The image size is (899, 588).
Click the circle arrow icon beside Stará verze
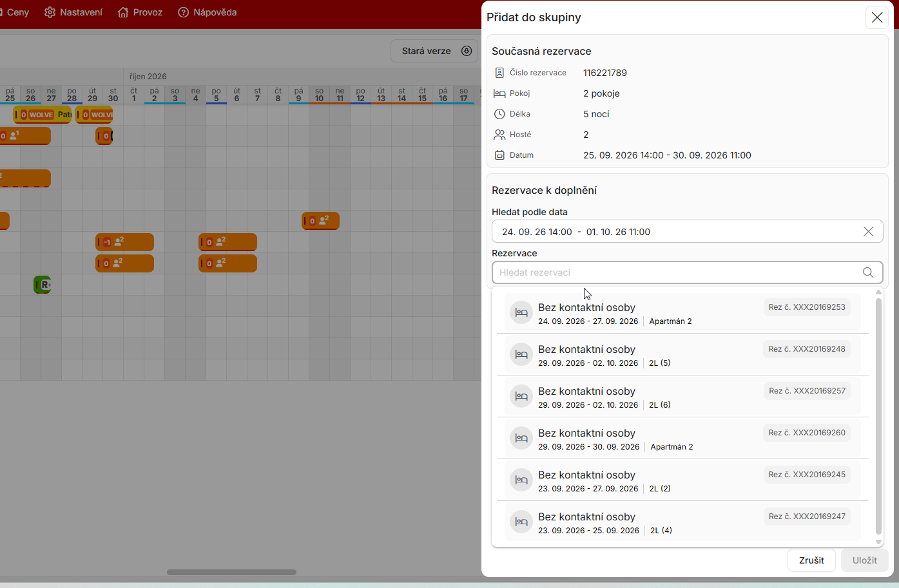pyautogui.click(x=467, y=51)
